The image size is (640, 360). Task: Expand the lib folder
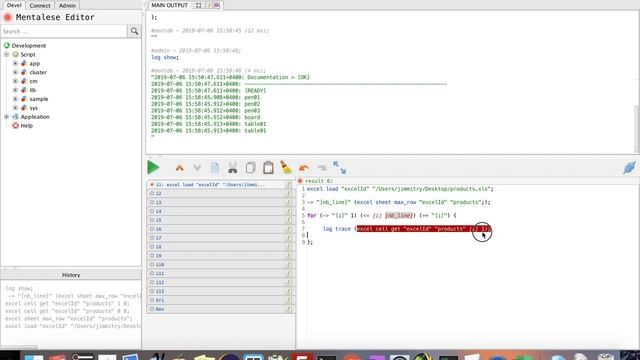(x=16, y=90)
